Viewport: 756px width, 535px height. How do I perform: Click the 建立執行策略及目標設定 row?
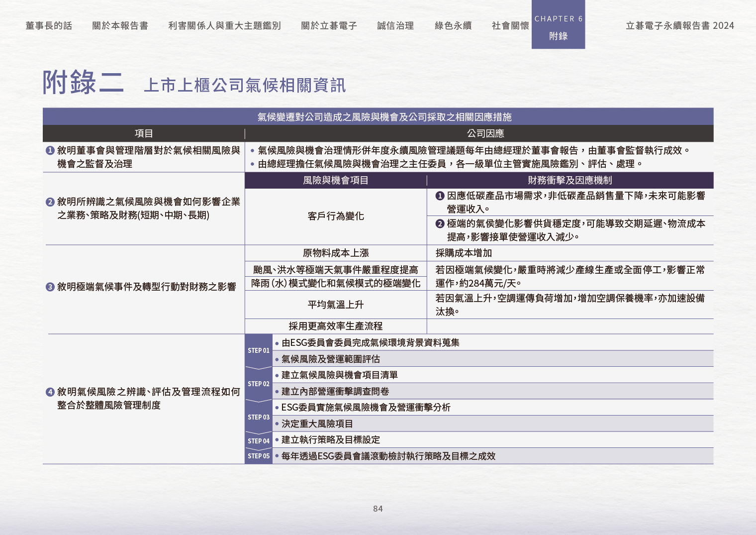493,439
